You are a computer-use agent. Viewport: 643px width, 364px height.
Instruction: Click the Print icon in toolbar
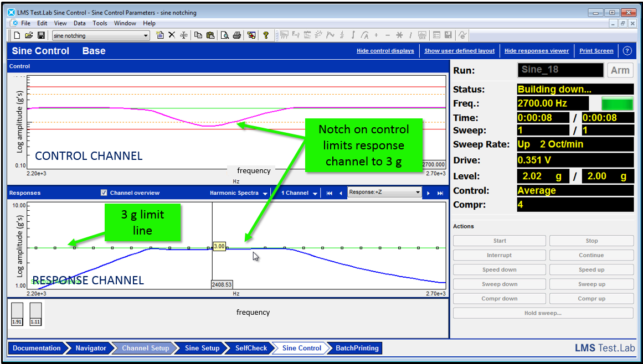point(237,35)
